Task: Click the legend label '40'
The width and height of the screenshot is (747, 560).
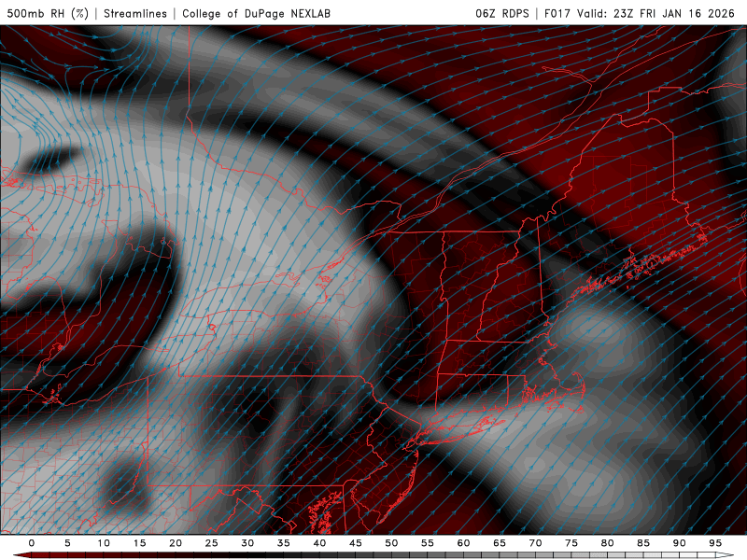Action: (319, 543)
